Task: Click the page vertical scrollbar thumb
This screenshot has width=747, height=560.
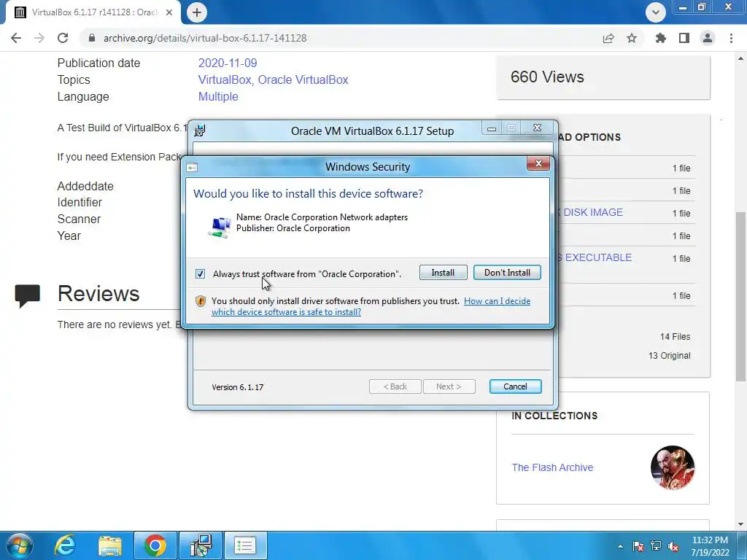Action: (x=741, y=295)
